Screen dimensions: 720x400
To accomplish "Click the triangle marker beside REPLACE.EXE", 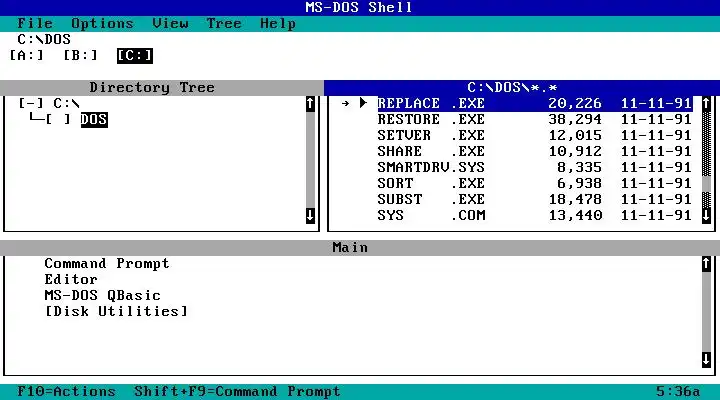I will click(363, 103).
